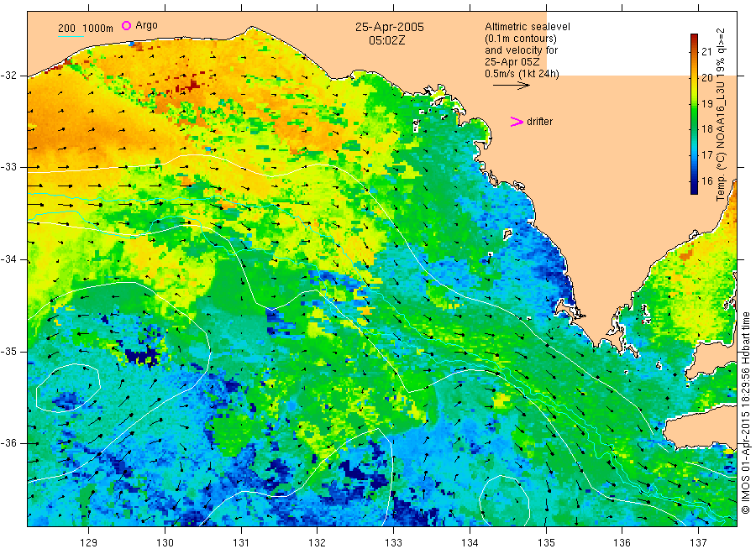The height and width of the screenshot is (554, 756).
Task: Click the 'Argo' legend label
Action: 146,25
